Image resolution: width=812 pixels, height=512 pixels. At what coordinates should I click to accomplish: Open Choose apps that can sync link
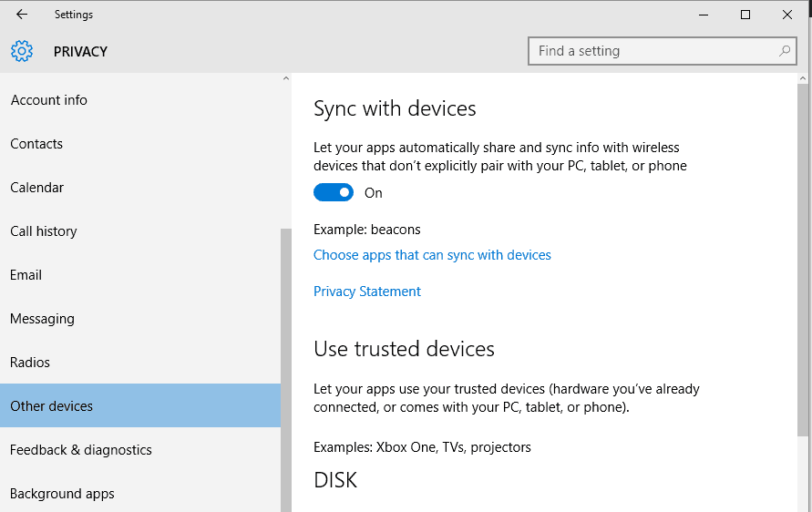[432, 255]
